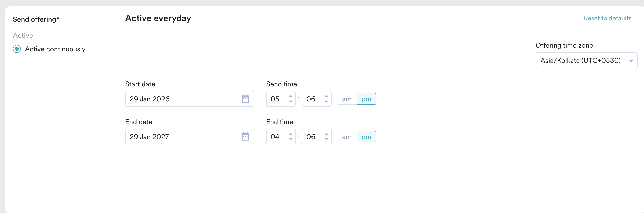The width and height of the screenshot is (644, 213).
Task: Switch End time to am
Action: tap(347, 137)
